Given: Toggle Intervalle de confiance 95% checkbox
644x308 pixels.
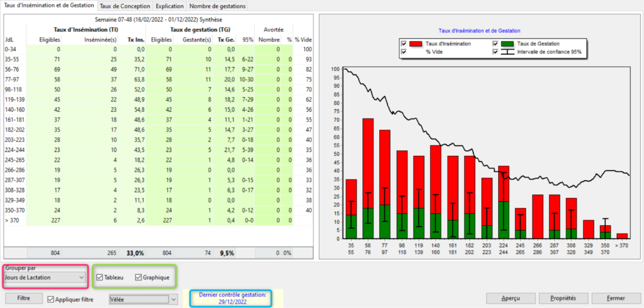Looking at the screenshot, I should 495,52.
